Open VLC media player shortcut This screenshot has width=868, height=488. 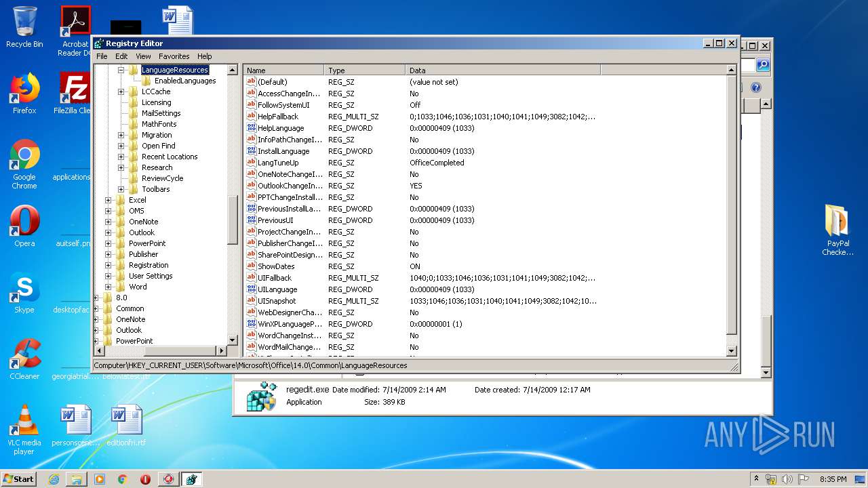coord(24,430)
